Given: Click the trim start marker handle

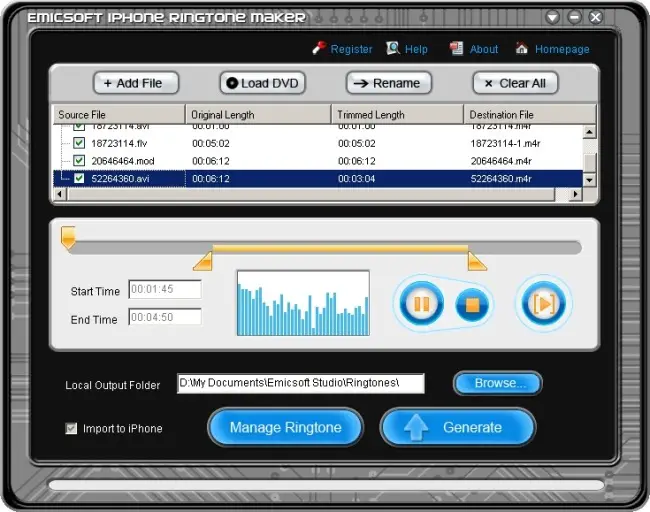Looking at the screenshot, I should [203, 261].
